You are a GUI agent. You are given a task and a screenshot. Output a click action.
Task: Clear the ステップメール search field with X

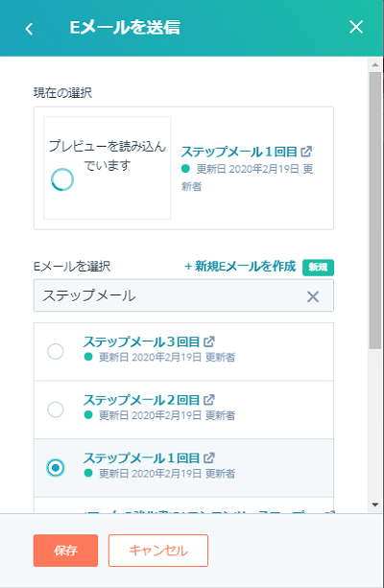pyautogui.click(x=313, y=296)
